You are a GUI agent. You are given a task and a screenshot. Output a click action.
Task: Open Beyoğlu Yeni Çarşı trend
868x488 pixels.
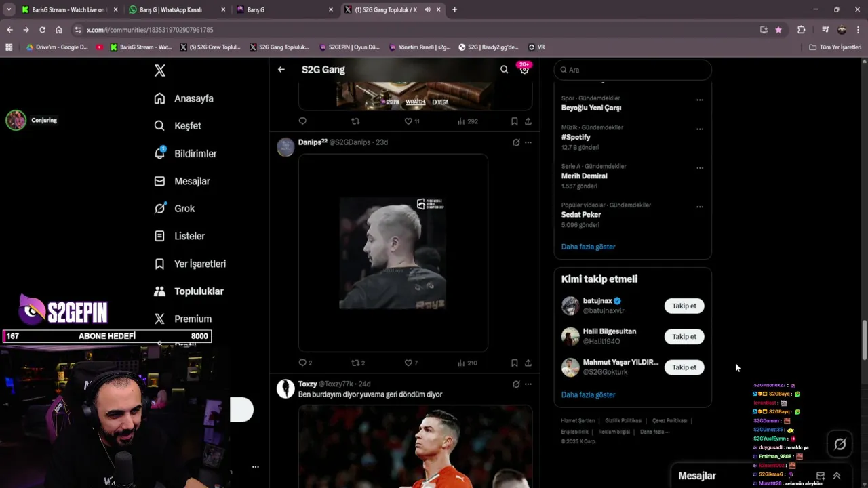tap(591, 108)
